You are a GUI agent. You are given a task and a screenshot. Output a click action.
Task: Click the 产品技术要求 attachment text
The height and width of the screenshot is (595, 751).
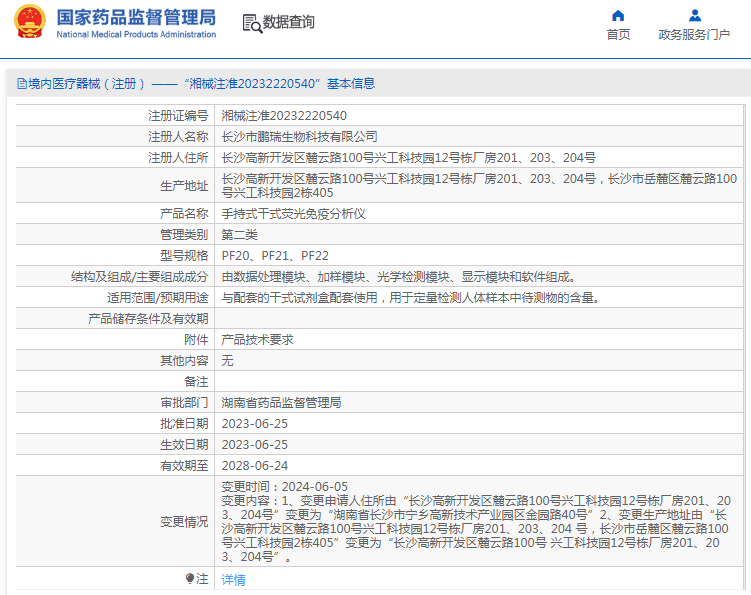click(x=257, y=340)
